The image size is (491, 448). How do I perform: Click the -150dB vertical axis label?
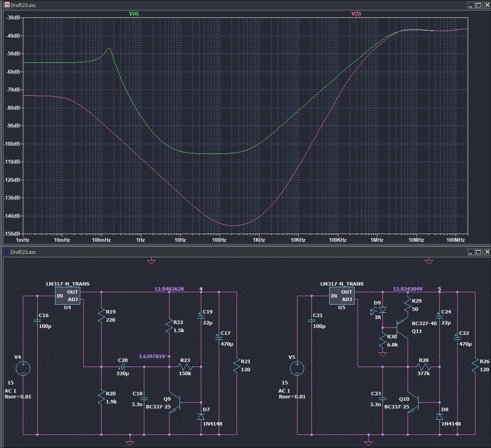coord(12,234)
